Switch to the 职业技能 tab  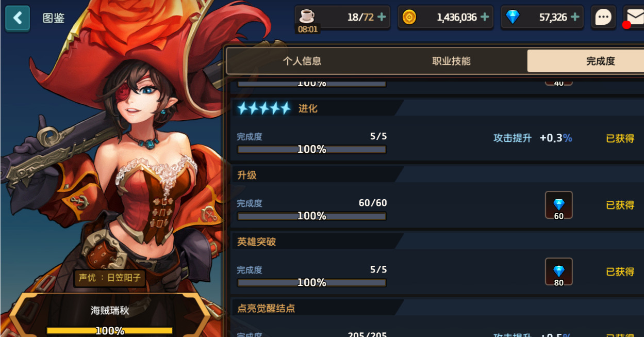tap(451, 61)
